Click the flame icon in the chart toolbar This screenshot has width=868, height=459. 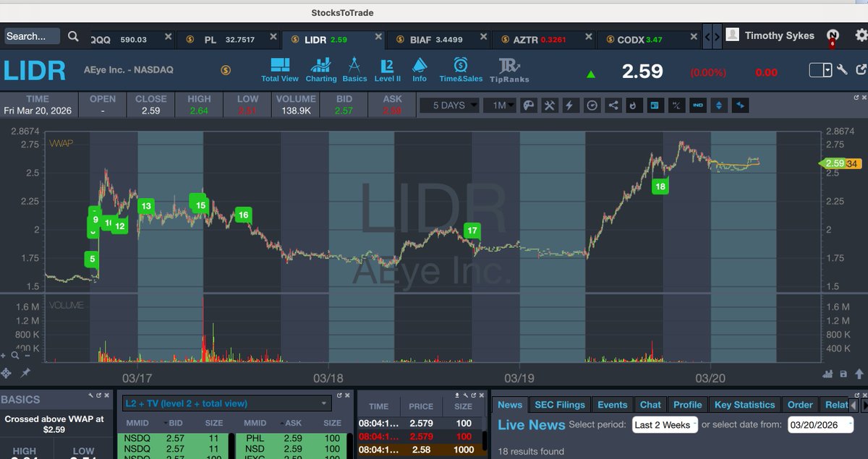(634, 105)
